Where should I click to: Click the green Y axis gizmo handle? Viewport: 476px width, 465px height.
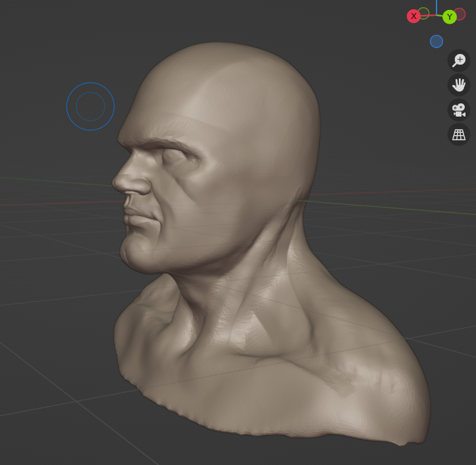pos(450,16)
